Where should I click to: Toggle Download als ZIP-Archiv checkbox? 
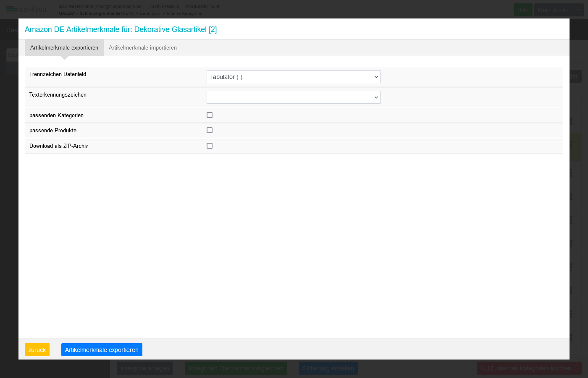click(x=210, y=146)
